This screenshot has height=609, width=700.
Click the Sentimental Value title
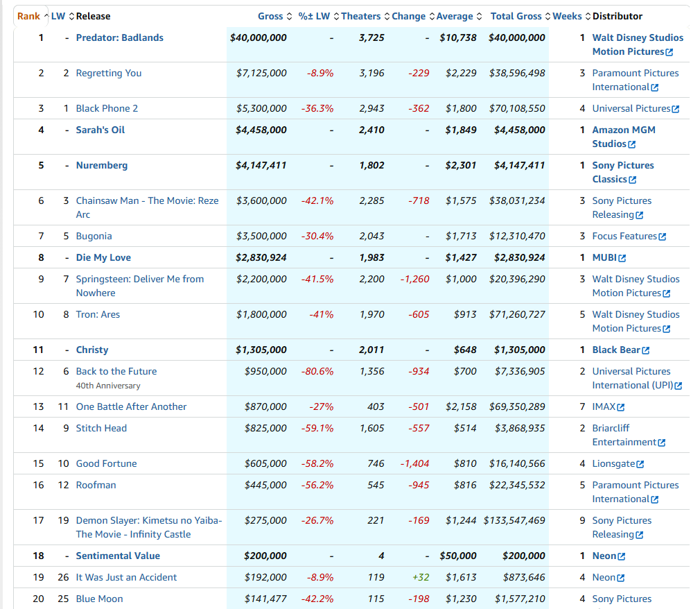pyautogui.click(x=118, y=556)
